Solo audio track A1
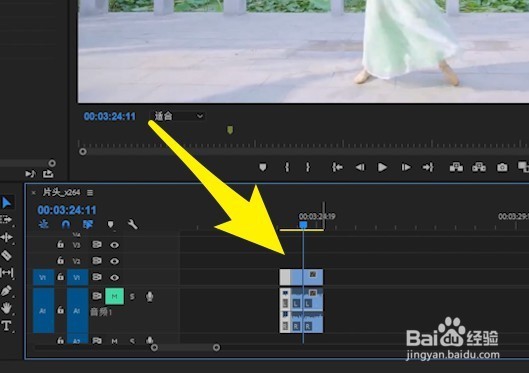 tap(132, 296)
